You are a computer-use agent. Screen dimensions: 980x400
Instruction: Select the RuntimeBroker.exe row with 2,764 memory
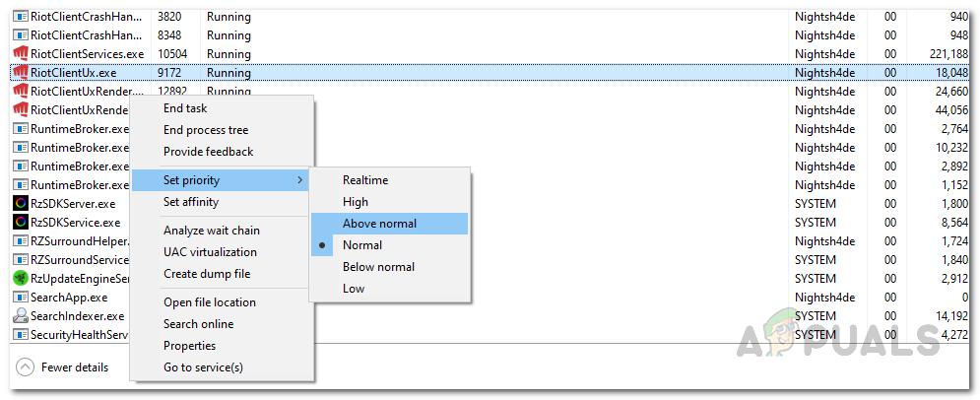coord(69,129)
